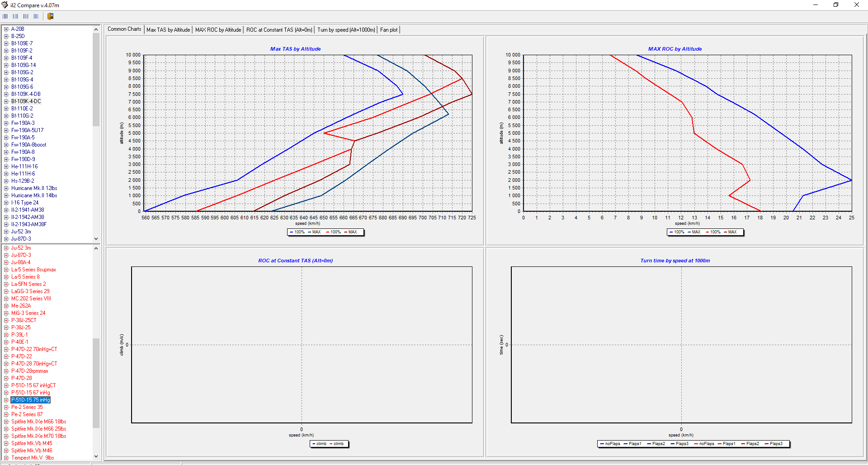868x465 pixels.
Task: Select He-111H-16 aircraft
Action: click(24, 166)
